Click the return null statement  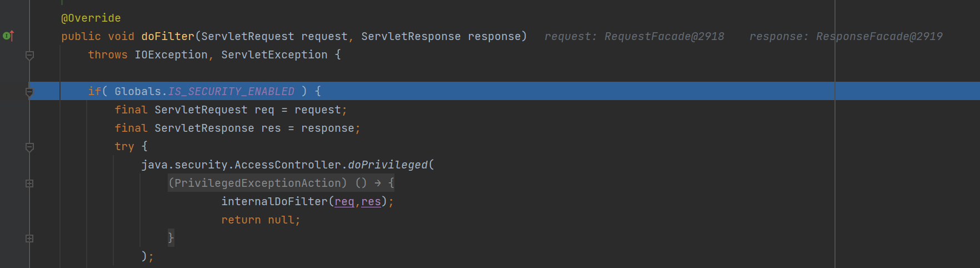coord(261,220)
